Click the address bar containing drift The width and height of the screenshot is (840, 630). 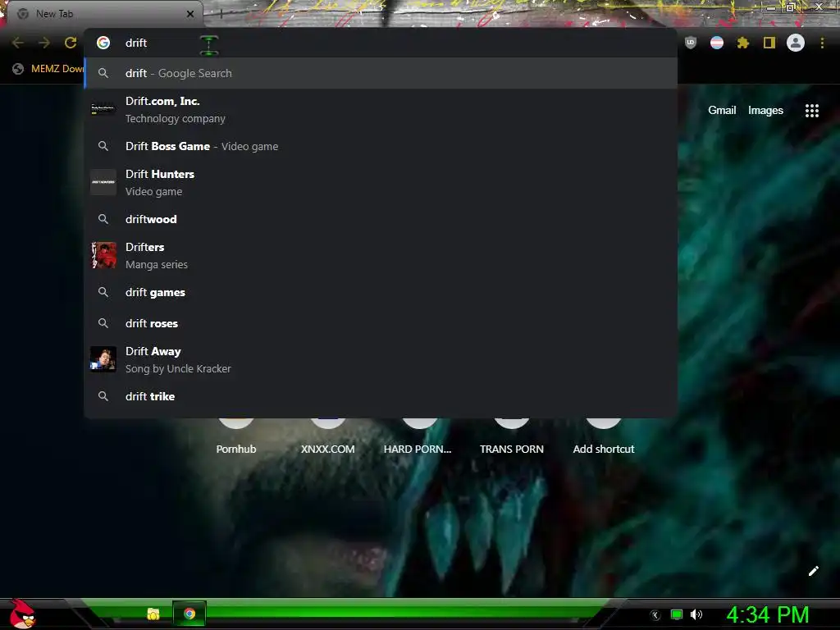click(381, 43)
